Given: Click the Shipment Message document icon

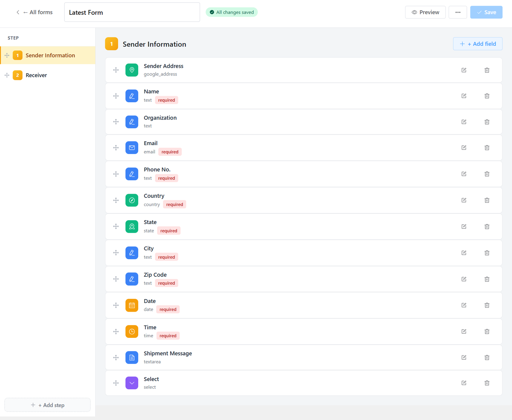Looking at the screenshot, I should pos(132,357).
